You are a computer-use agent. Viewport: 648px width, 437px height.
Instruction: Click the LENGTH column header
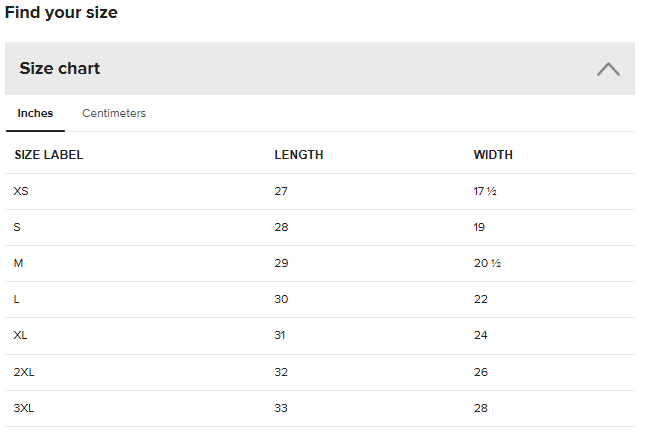(x=299, y=155)
